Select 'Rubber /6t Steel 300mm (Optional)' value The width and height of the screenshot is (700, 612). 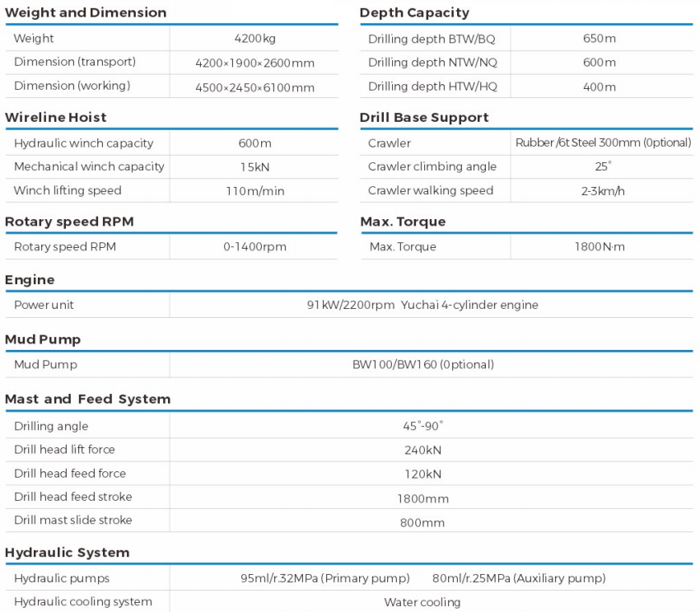(x=603, y=142)
